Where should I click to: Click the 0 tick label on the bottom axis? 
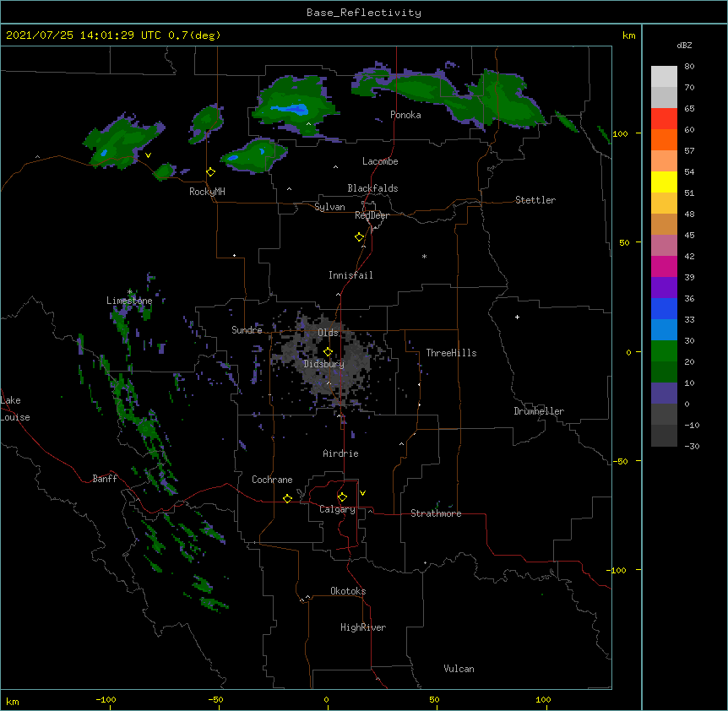click(x=326, y=699)
